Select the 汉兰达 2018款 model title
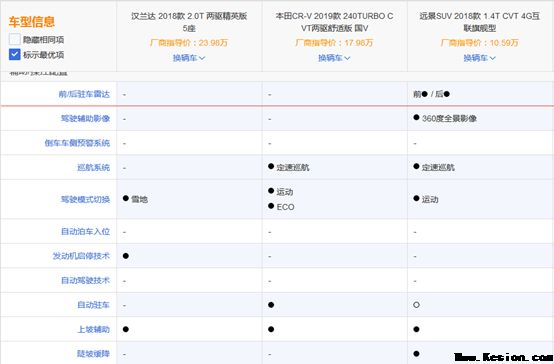 pos(189,22)
